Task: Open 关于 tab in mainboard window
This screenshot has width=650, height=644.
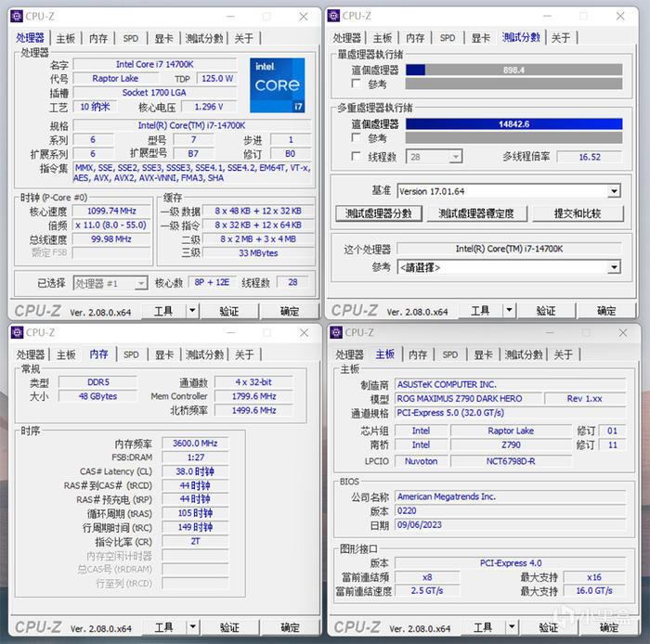Action: 564,354
